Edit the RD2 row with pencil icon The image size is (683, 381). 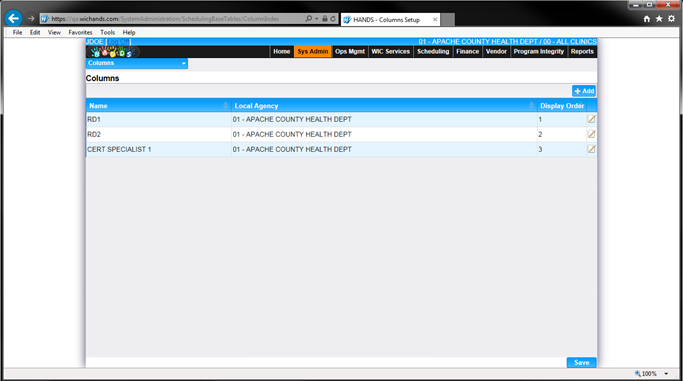[x=591, y=134]
